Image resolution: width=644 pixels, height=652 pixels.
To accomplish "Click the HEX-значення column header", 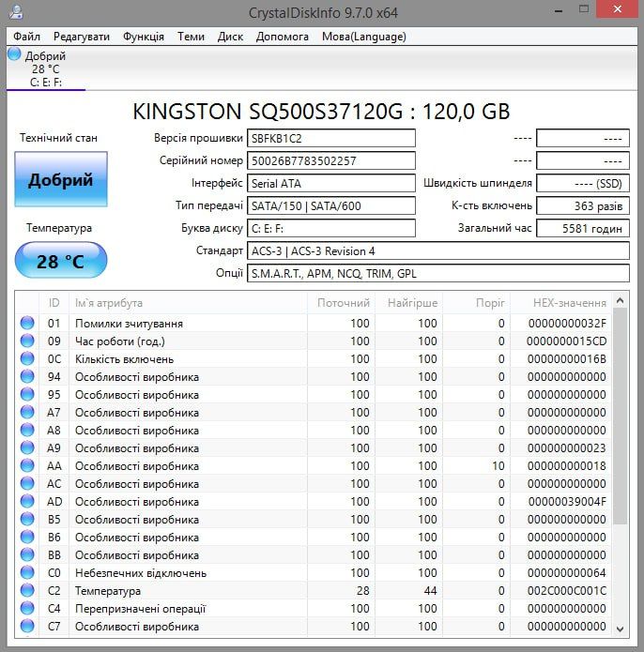I will click(x=561, y=303).
